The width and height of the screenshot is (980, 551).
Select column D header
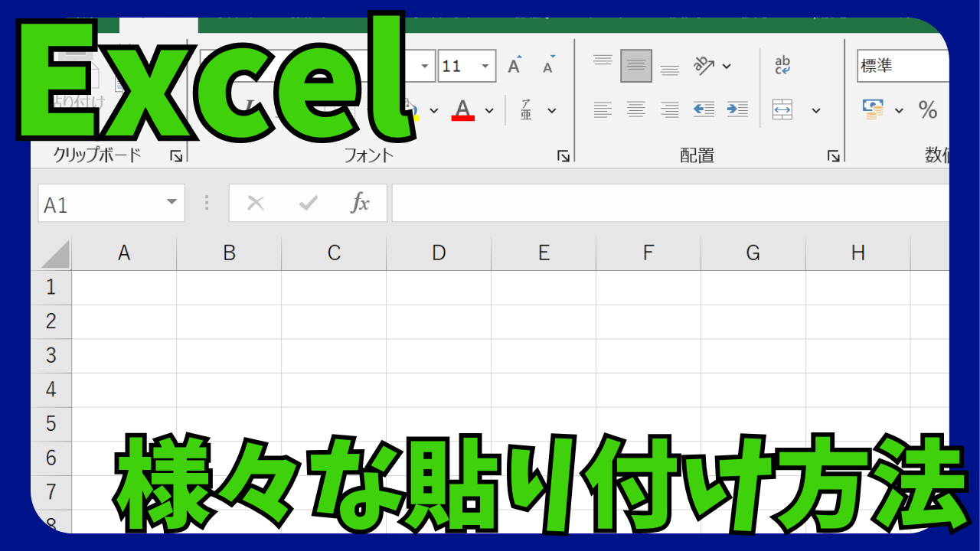(x=439, y=254)
